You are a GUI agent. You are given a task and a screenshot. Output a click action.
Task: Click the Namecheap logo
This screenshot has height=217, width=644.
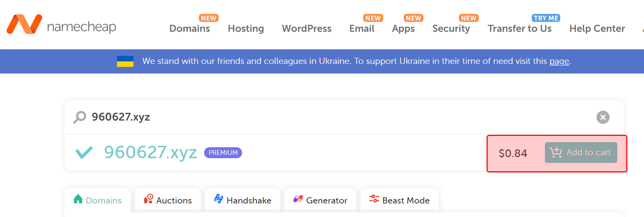tap(61, 25)
